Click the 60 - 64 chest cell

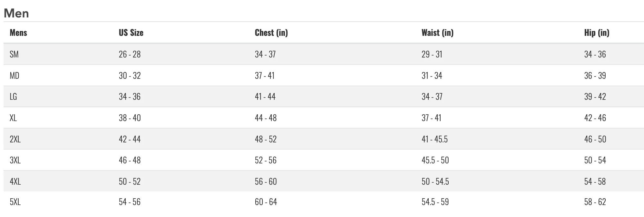pos(266,202)
